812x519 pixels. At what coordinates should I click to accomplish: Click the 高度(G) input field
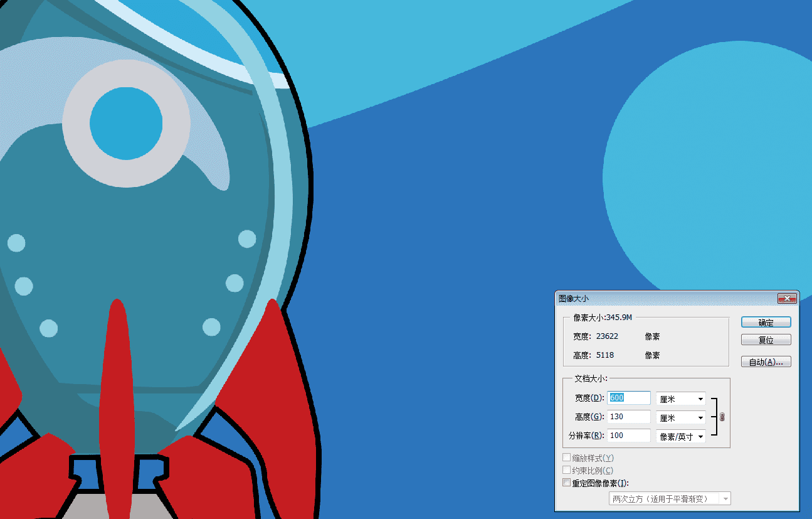629,417
